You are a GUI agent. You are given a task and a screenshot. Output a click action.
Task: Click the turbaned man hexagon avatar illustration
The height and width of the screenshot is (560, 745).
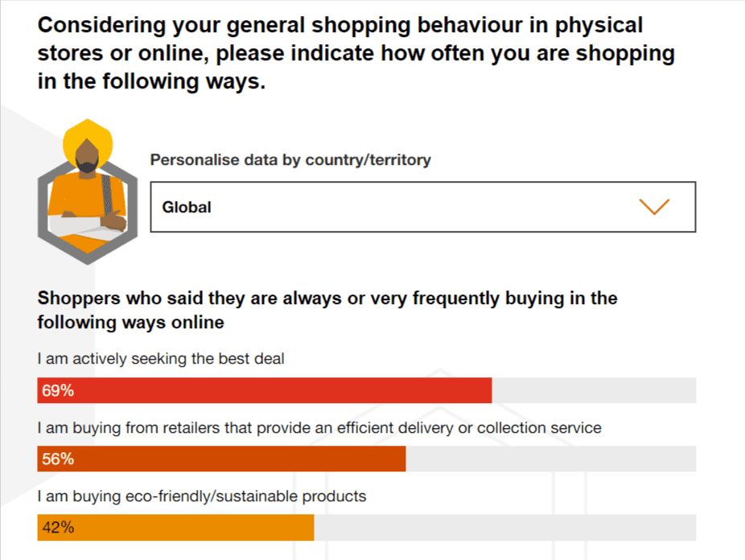pyautogui.click(x=88, y=191)
